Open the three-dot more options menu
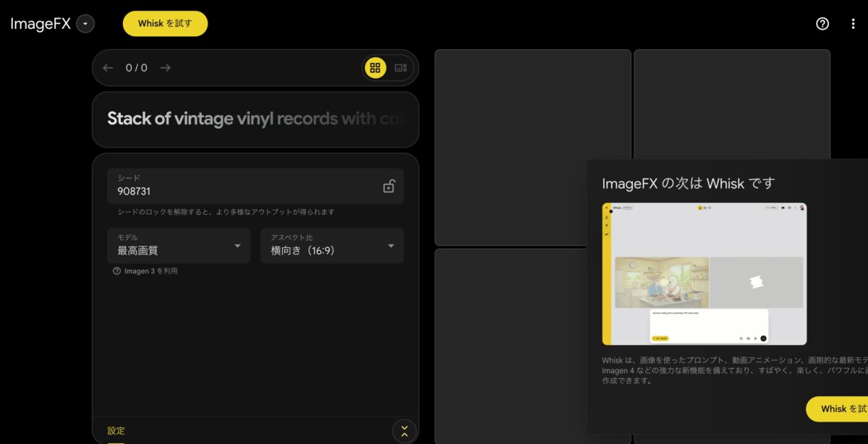Image resolution: width=868 pixels, height=444 pixels. tap(854, 24)
